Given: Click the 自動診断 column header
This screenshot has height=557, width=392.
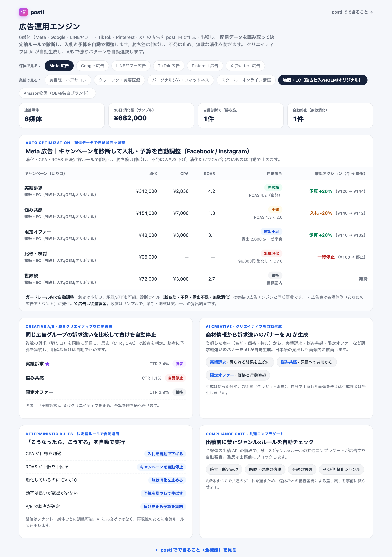Looking at the screenshot, I should pos(275,173).
